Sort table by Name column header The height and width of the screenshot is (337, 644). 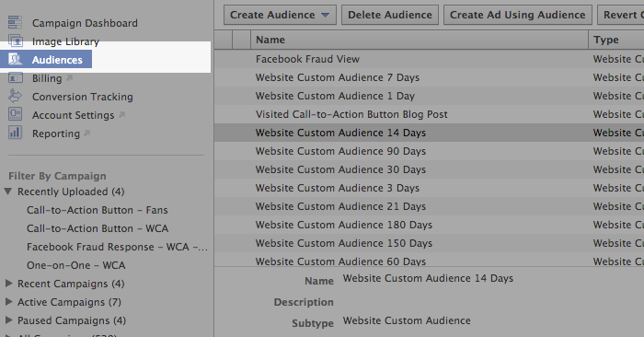click(x=419, y=40)
